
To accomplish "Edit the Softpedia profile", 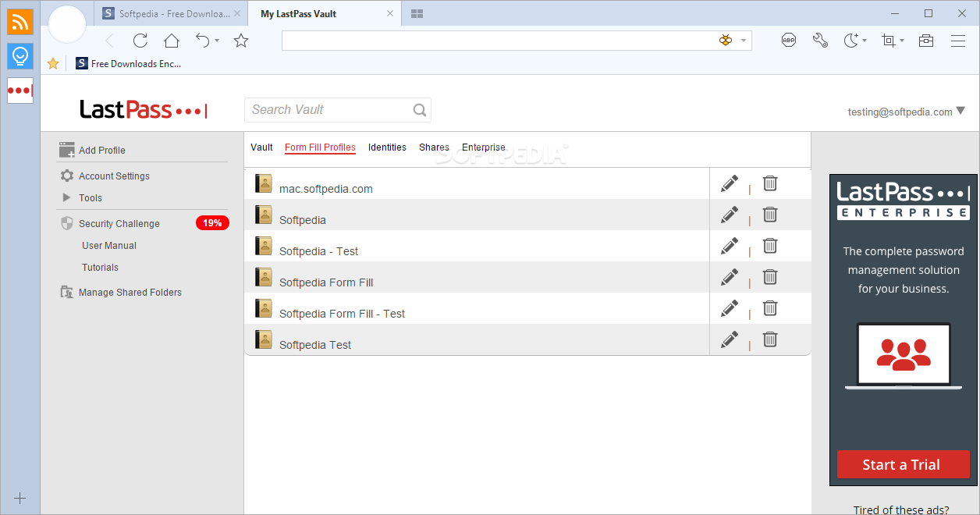I will click(730, 215).
